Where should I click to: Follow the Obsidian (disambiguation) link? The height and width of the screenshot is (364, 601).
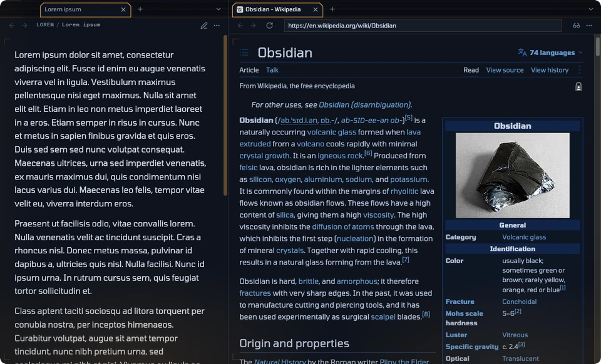(x=364, y=105)
